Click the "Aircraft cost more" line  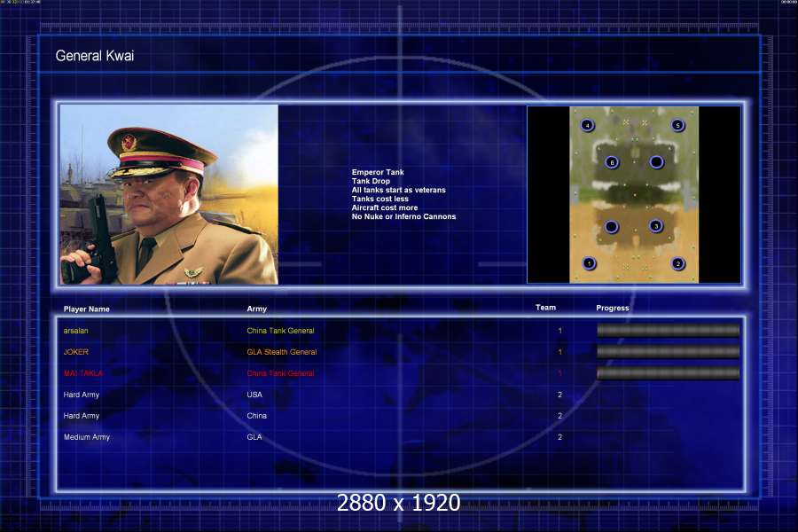(385, 207)
